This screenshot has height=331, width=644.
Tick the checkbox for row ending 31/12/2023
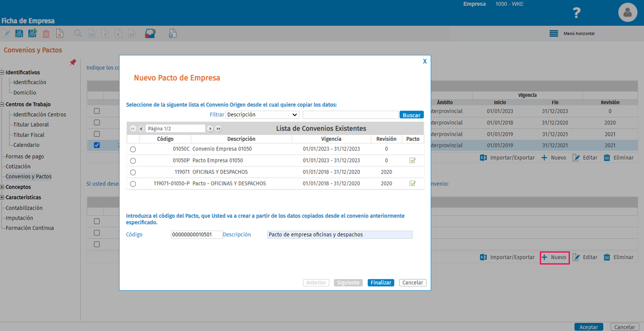click(97, 111)
